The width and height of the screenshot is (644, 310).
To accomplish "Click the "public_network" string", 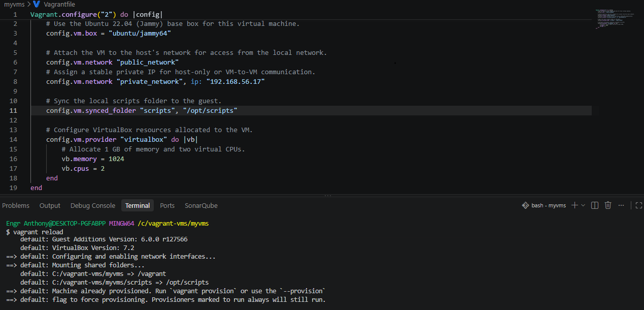I will click(x=148, y=62).
